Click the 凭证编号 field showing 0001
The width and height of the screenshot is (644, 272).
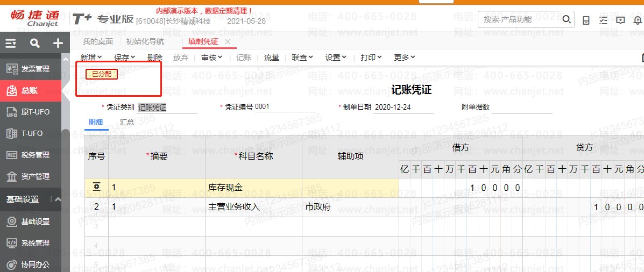(x=285, y=107)
